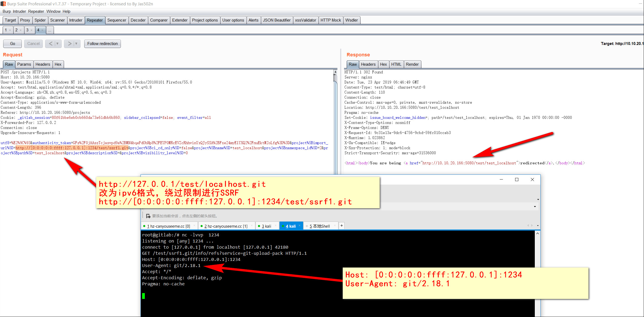The width and height of the screenshot is (644, 317).
Task: Close Repeater tab number 2
Action: (21, 30)
